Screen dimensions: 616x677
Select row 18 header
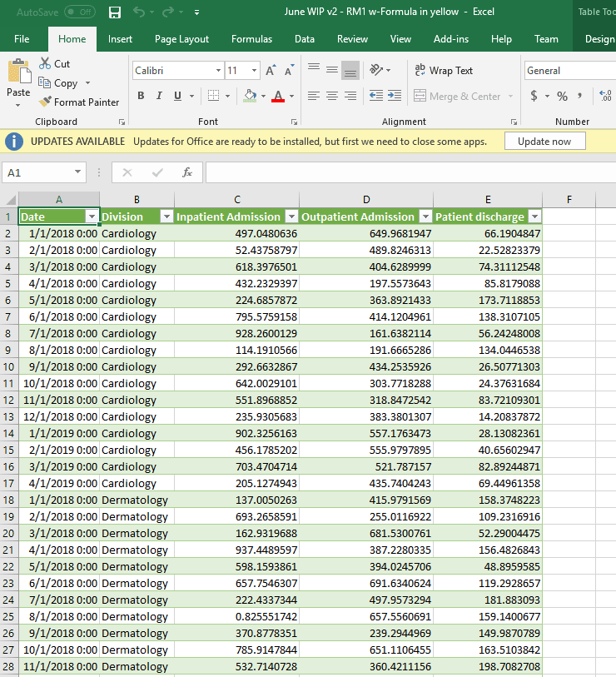click(8, 500)
